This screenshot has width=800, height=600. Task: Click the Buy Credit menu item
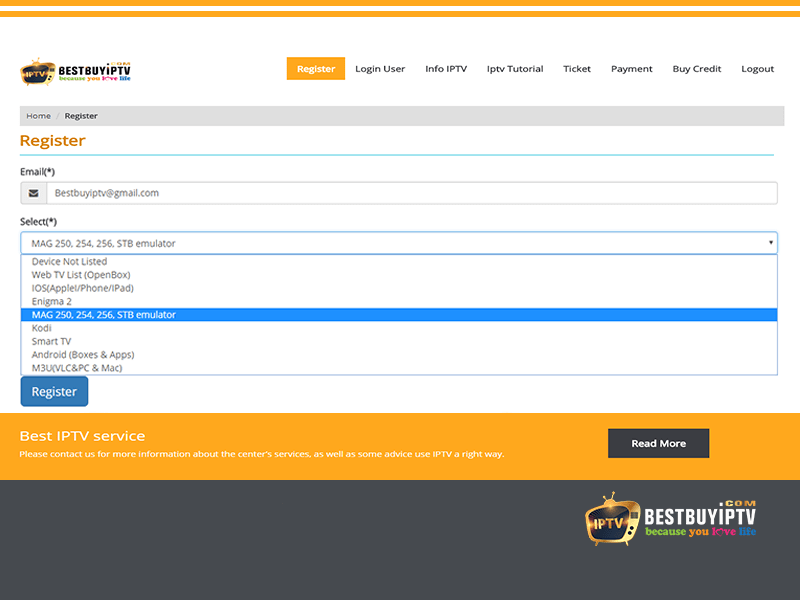click(x=696, y=69)
